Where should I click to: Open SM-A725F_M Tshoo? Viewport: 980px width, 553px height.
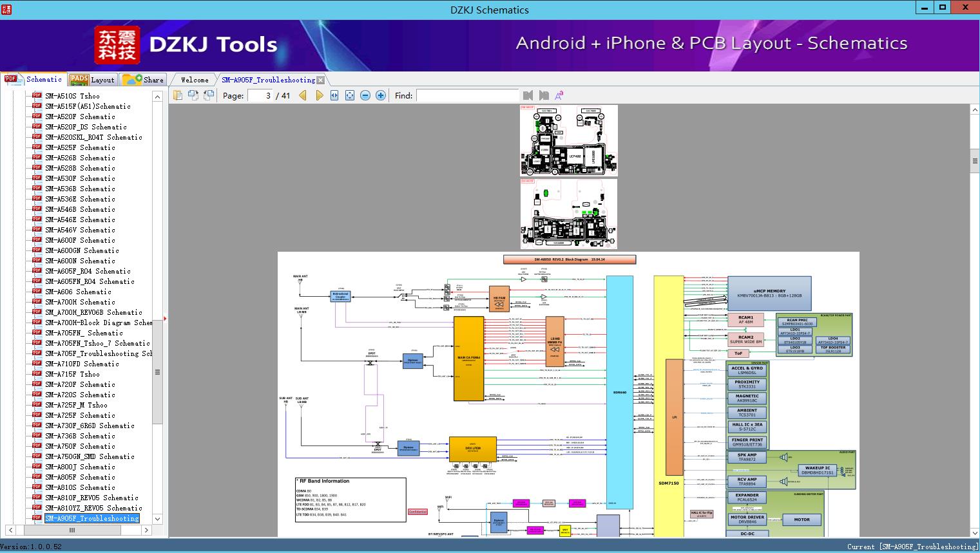[76, 405]
